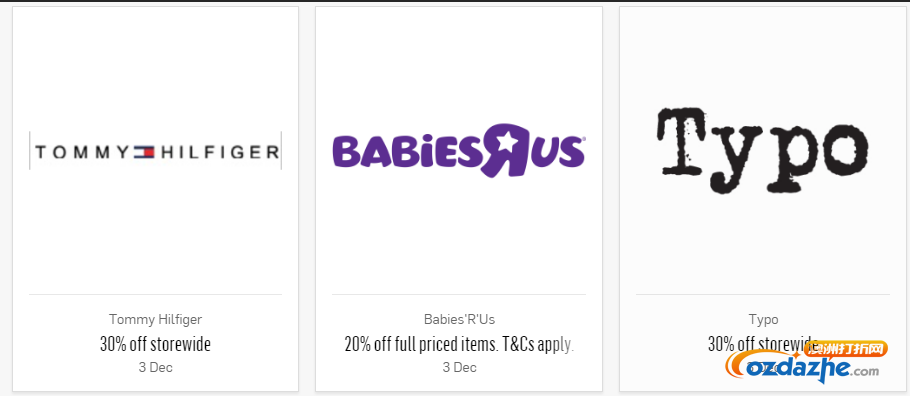
Task: Click 3 Dec date under Tommy Hilfiger
Action: coord(156,367)
